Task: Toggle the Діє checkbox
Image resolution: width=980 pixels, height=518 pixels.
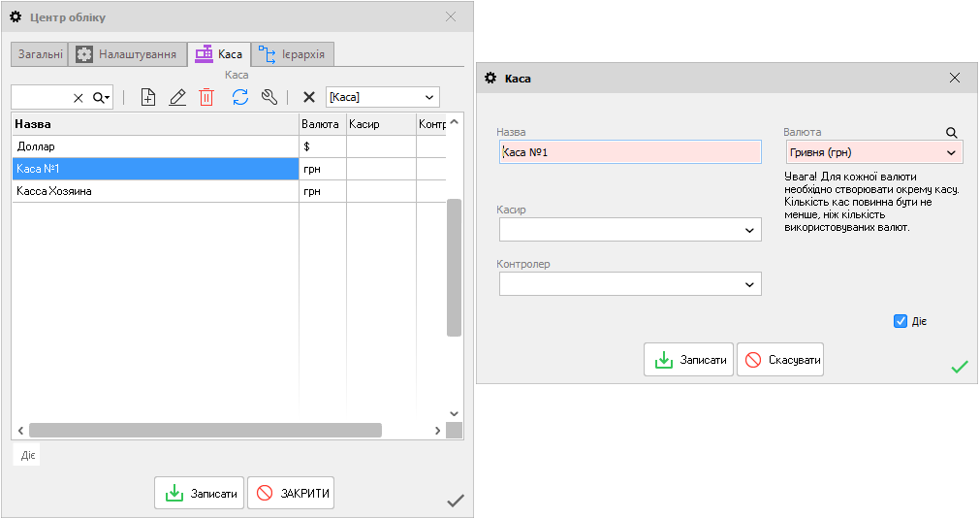Action: 900,321
